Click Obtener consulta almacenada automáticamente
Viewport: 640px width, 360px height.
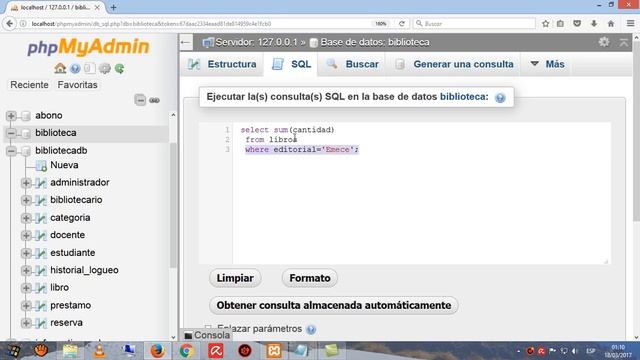coord(333,305)
